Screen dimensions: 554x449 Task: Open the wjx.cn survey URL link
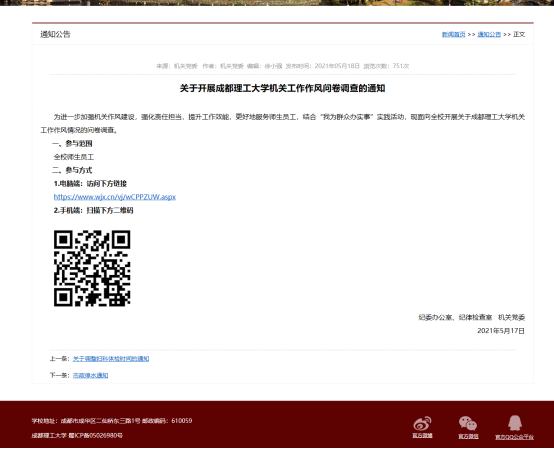click(114, 197)
